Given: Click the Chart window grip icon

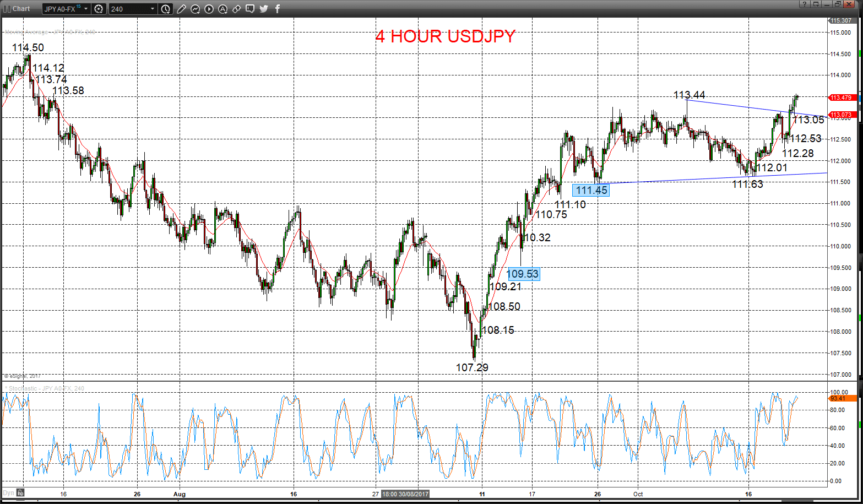Looking at the screenshot, I should click(7, 9).
